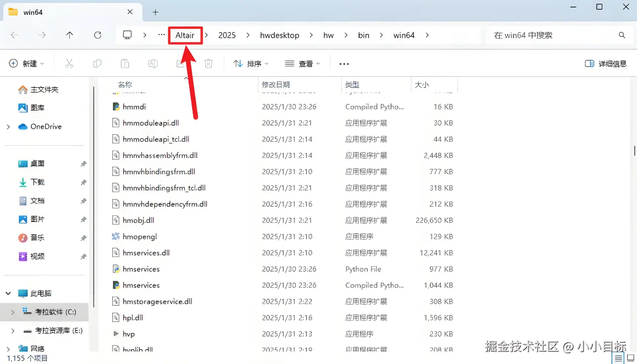Show hidden path with address bar ellipsis
The width and height of the screenshot is (637, 364).
[x=161, y=35]
